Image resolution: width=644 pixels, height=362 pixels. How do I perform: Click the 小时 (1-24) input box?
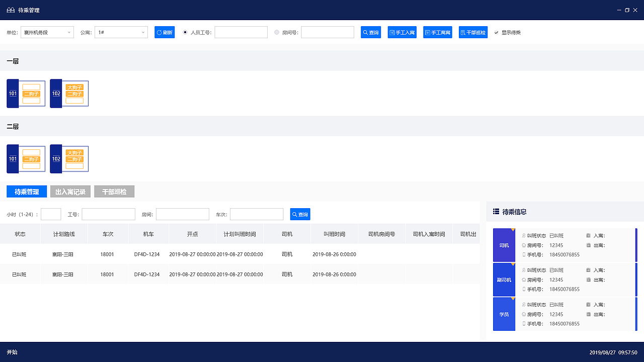click(x=51, y=214)
